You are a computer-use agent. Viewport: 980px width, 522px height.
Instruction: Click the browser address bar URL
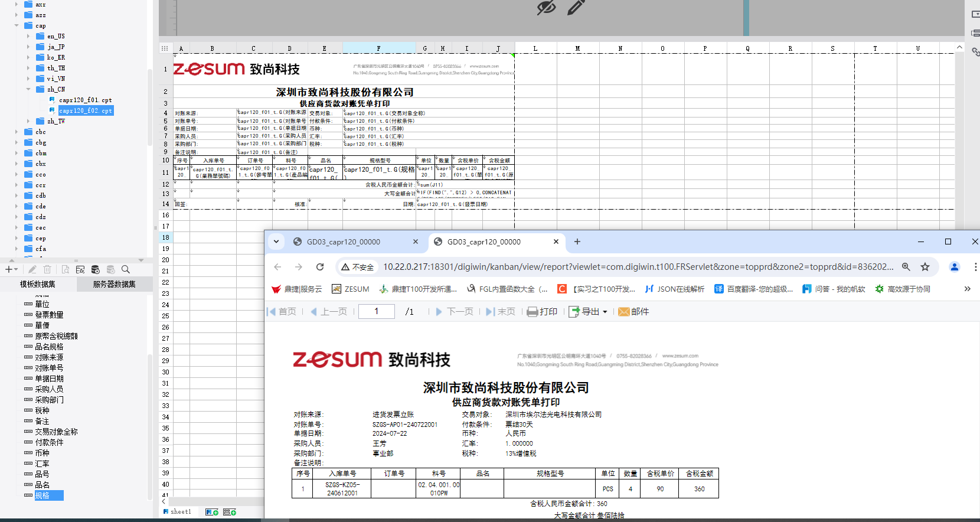(x=638, y=267)
